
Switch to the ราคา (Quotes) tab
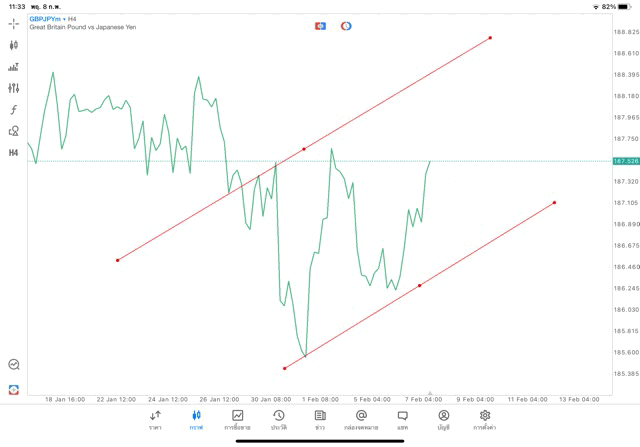click(155, 420)
